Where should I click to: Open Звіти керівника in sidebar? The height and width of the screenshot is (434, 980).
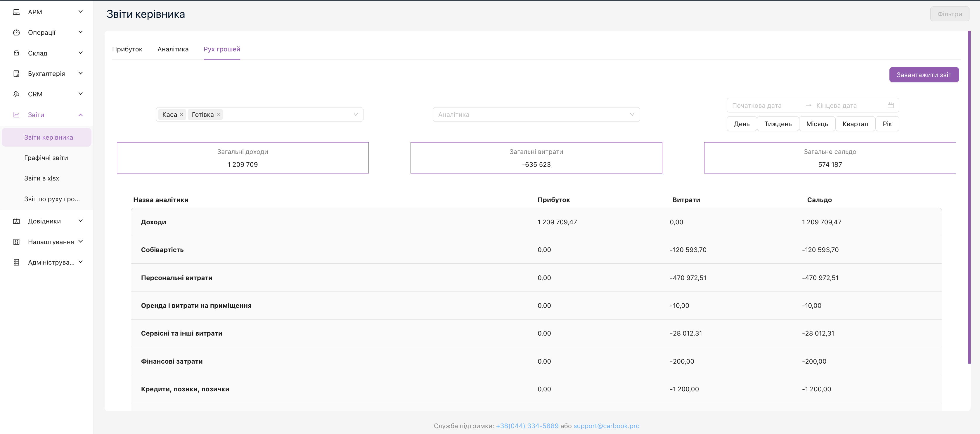click(x=47, y=137)
